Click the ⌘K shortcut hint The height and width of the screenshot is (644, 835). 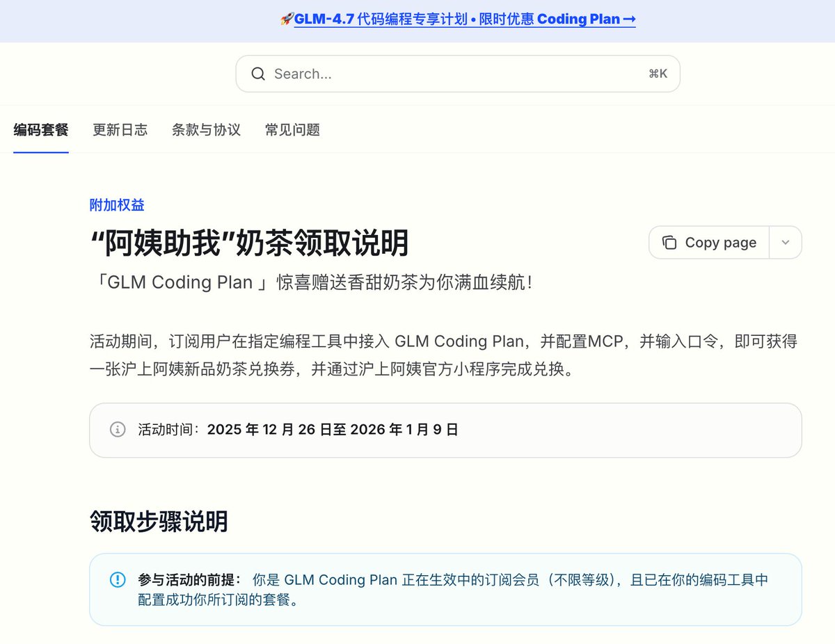coord(658,74)
